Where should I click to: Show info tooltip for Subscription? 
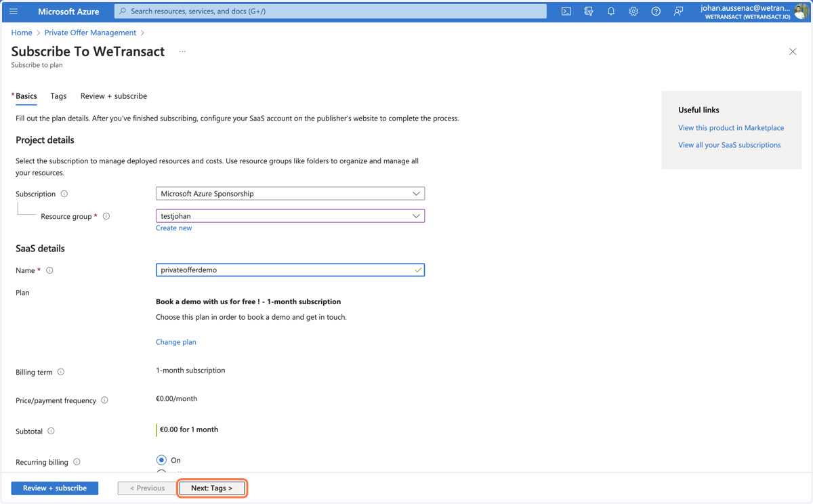click(x=64, y=194)
